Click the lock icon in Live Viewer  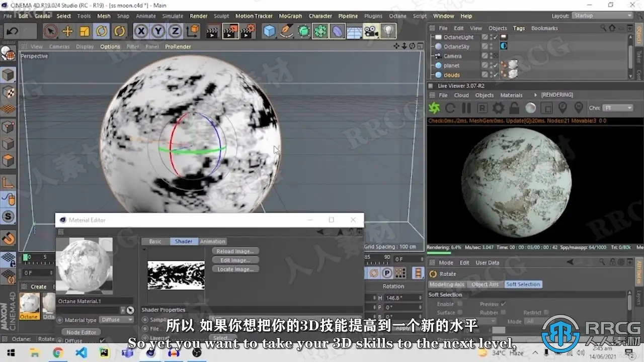[514, 108]
